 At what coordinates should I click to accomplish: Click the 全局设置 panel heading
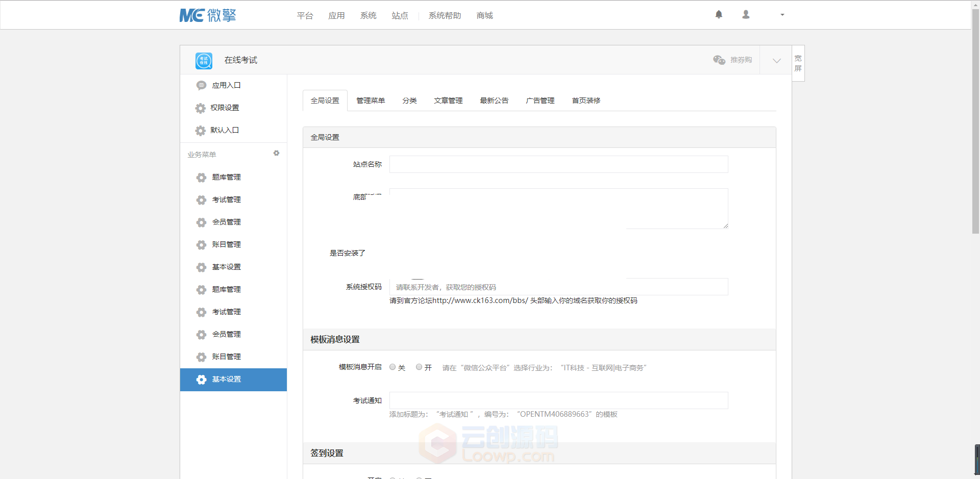pos(325,137)
